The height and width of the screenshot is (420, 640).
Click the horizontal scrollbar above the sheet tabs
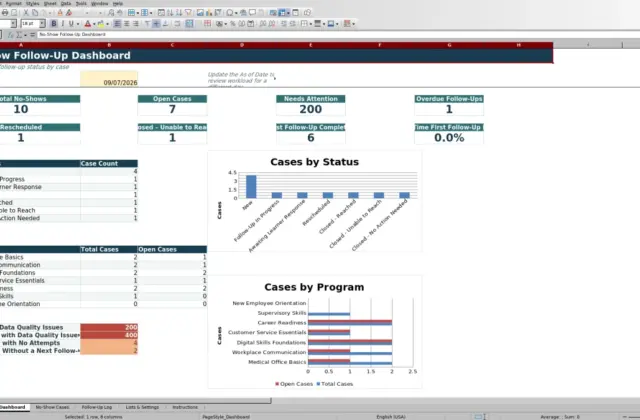click(135, 400)
